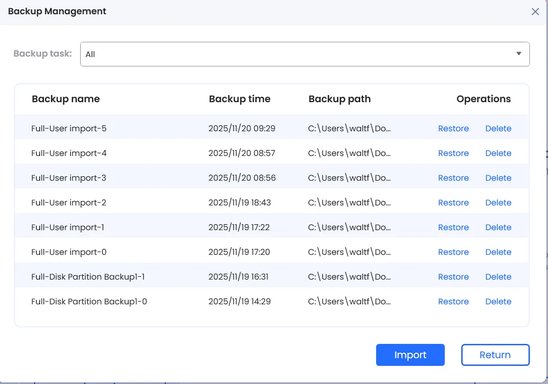548x384 pixels.
Task: Restore Full-User import-5 backup
Action: point(453,128)
